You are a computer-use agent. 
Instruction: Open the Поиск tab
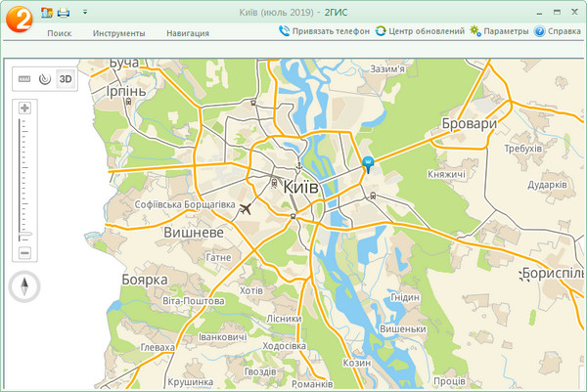(59, 33)
